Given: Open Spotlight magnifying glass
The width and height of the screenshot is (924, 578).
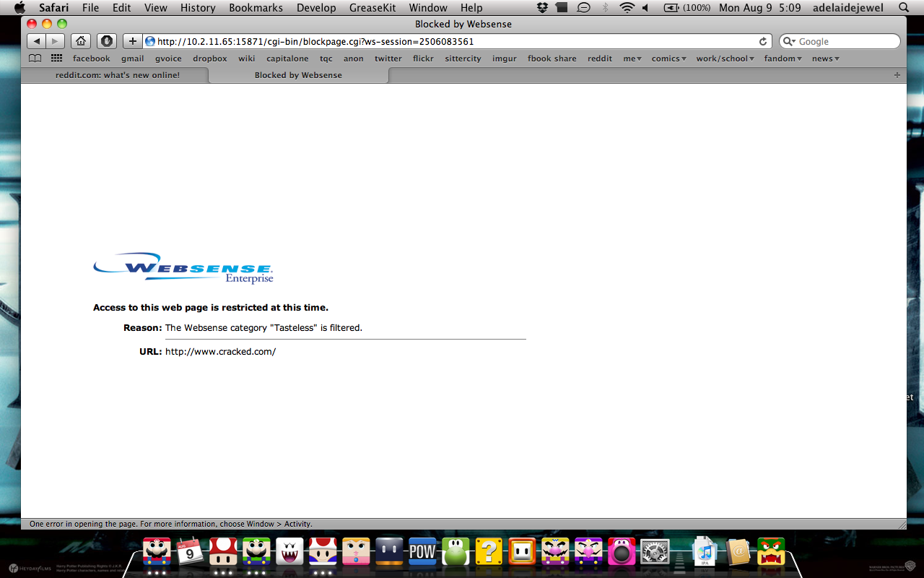Looking at the screenshot, I should point(904,7).
